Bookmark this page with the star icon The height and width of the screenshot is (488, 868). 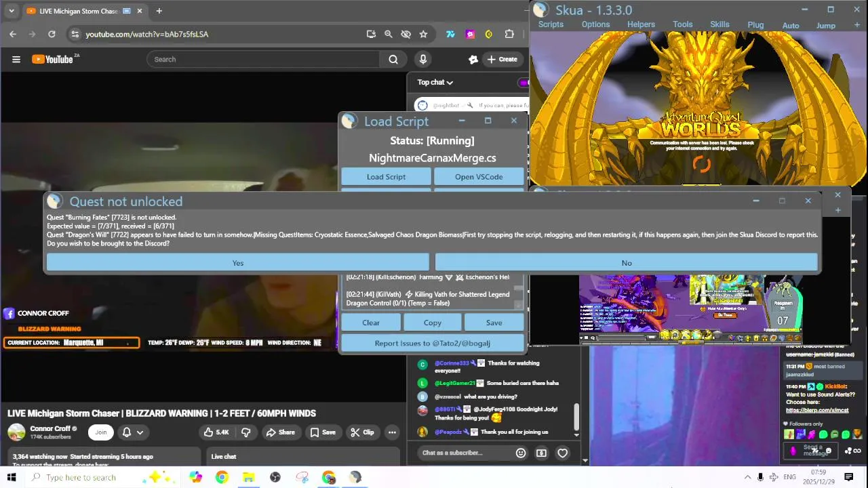click(x=423, y=34)
